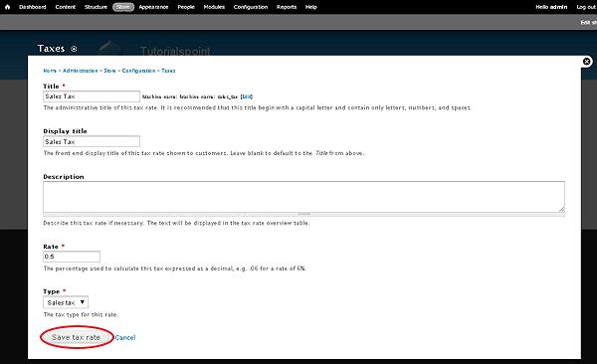Open the Configuration menu
Viewport: 597px width, 364px height.
pos(251,7)
